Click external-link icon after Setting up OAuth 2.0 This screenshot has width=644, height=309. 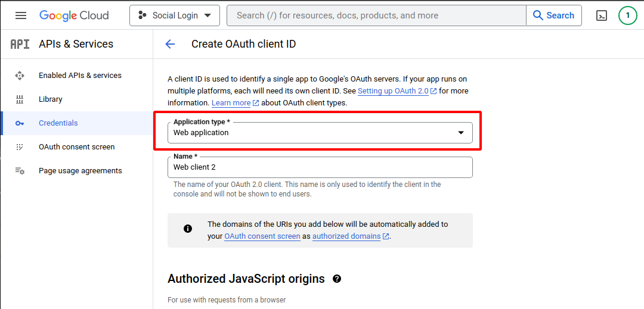click(x=434, y=91)
